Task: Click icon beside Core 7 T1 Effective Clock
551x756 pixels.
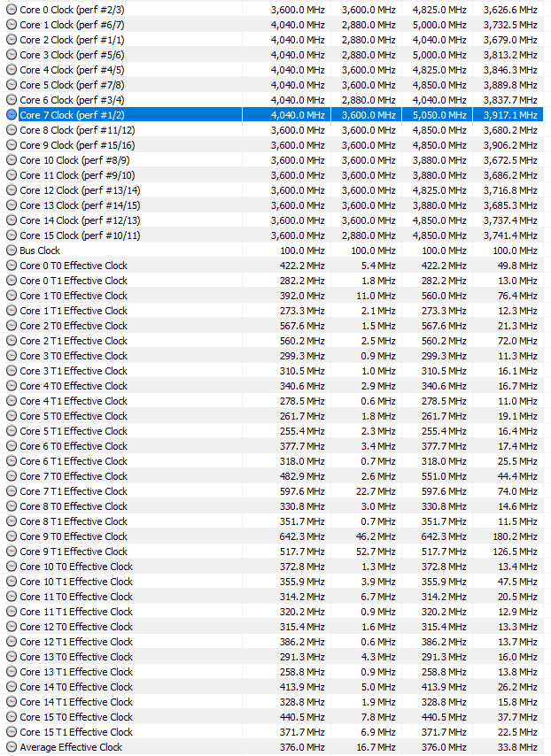Action: [12, 491]
